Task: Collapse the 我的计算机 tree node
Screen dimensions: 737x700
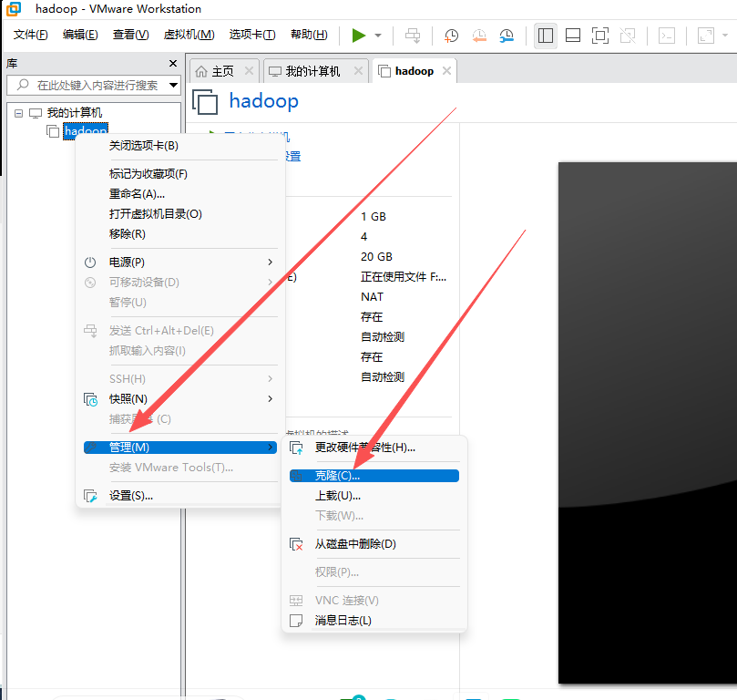Action: (x=18, y=113)
